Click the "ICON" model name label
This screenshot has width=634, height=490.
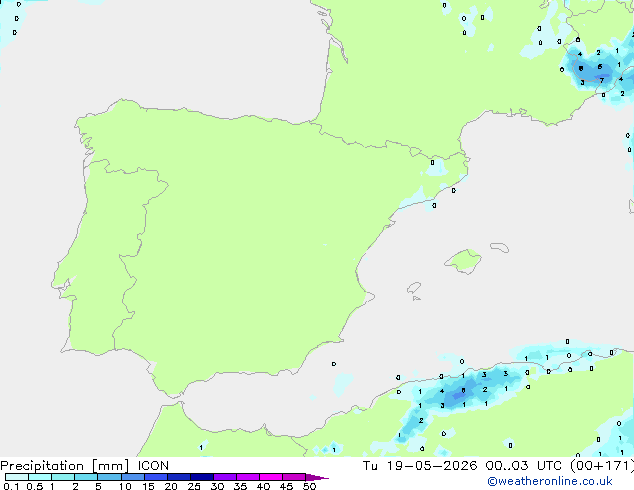click(x=153, y=466)
